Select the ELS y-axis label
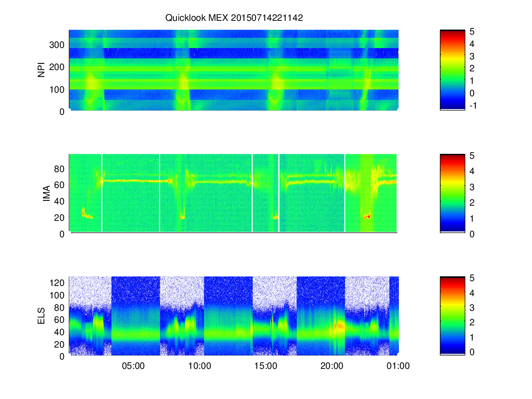 tap(42, 316)
